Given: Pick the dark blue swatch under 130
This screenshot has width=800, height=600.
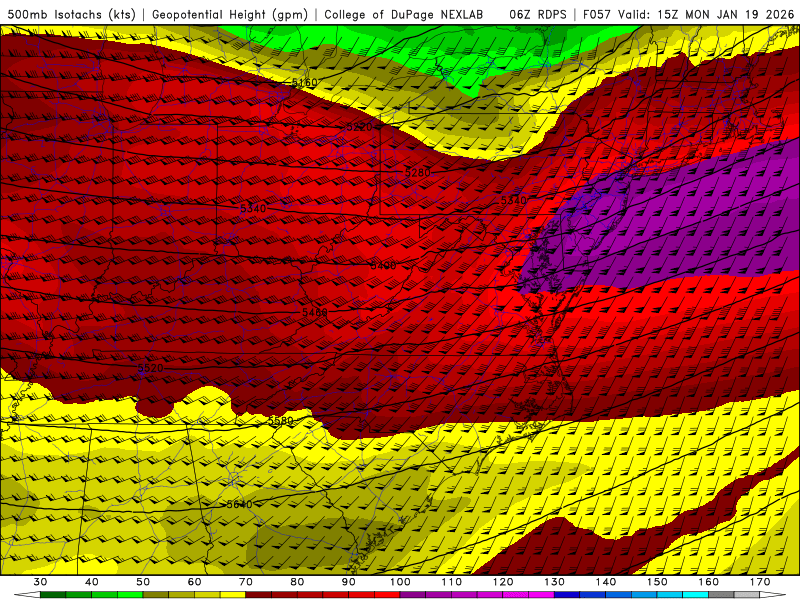Looking at the screenshot, I should (x=567, y=595).
